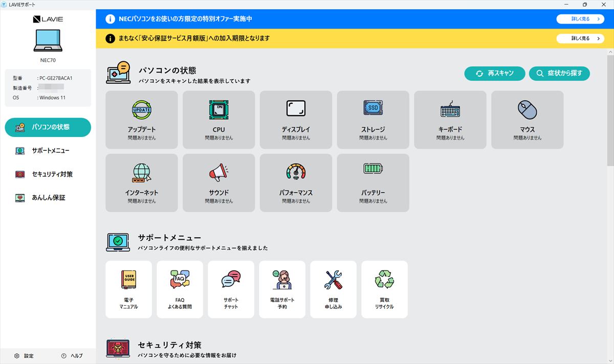614x364 pixels.
Task: Open the Keyboard status tile
Action: tap(450, 120)
